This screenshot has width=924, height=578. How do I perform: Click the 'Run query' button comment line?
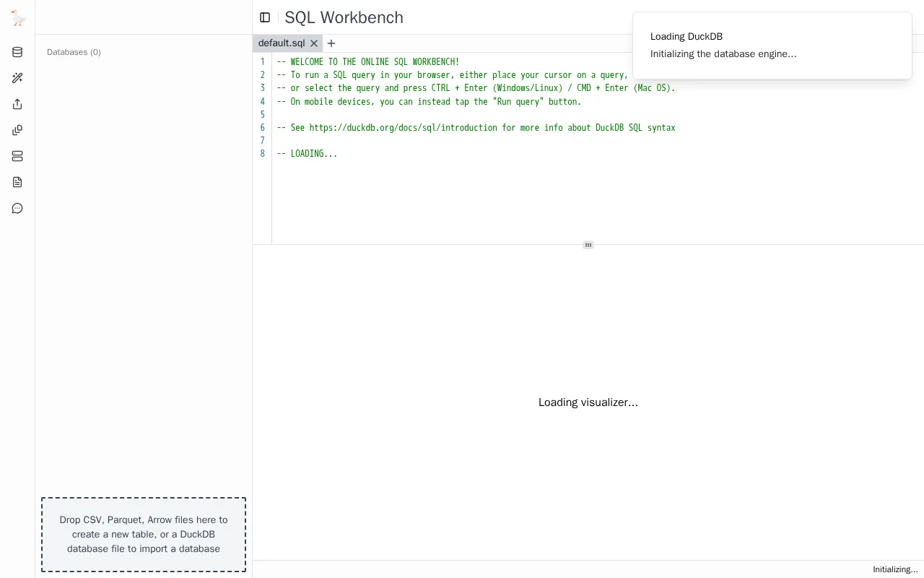tap(430, 102)
